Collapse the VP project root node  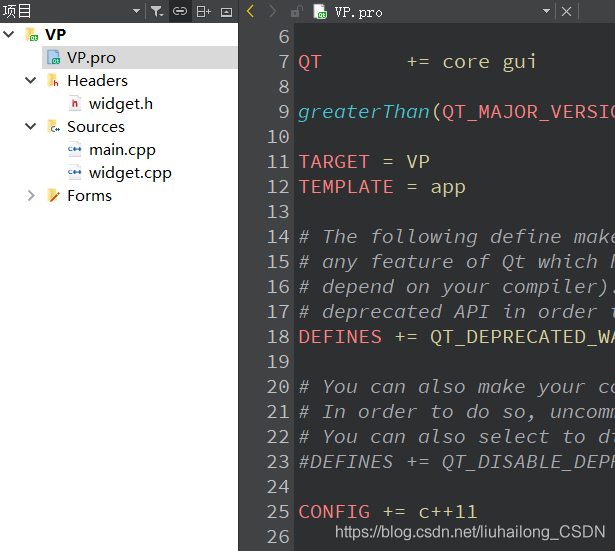pyautogui.click(x=9, y=35)
